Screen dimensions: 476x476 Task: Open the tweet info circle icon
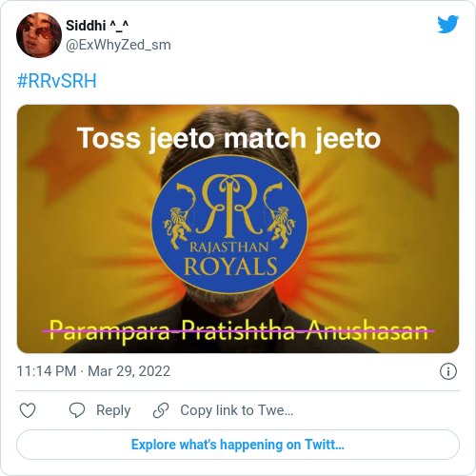click(448, 371)
